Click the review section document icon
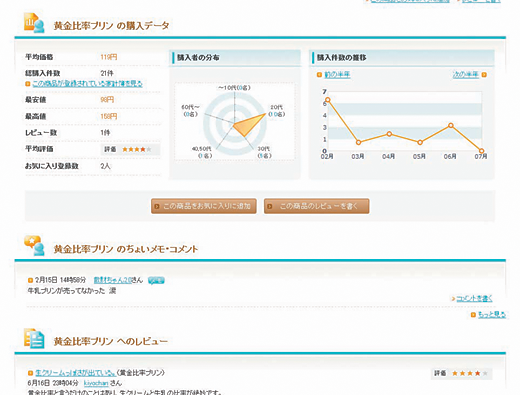The width and height of the screenshot is (520, 395). pyautogui.click(x=34, y=339)
